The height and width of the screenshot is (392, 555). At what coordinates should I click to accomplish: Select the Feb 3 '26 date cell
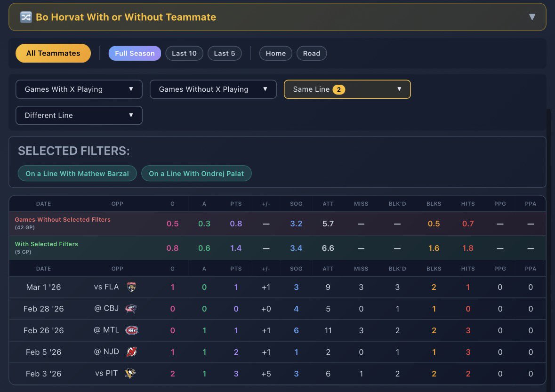pos(43,373)
